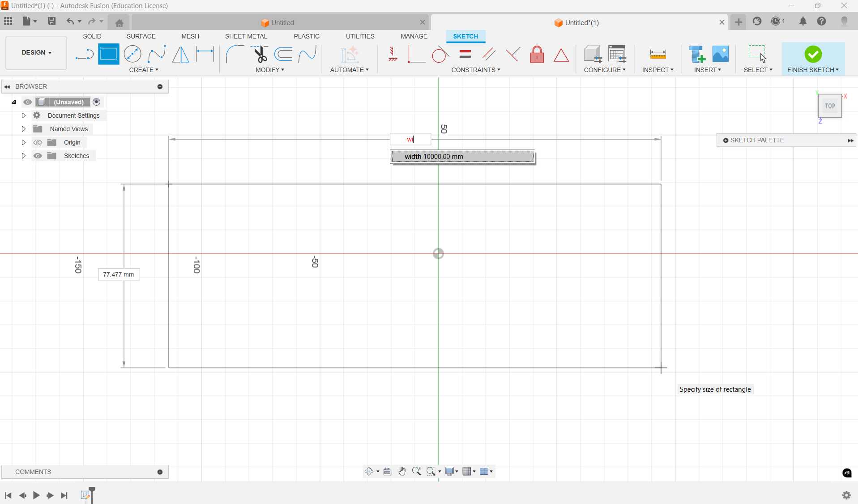
Task: Select the Measure tool
Action: [658, 55]
